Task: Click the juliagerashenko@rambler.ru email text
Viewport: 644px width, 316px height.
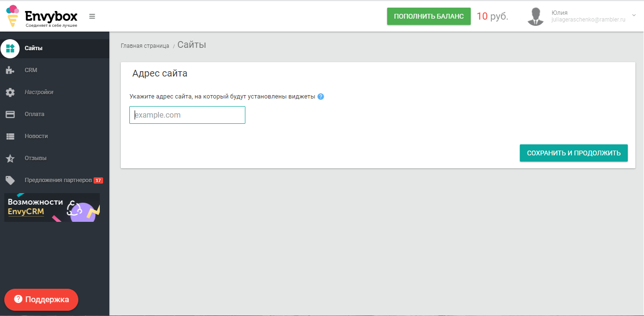Action: pos(588,20)
